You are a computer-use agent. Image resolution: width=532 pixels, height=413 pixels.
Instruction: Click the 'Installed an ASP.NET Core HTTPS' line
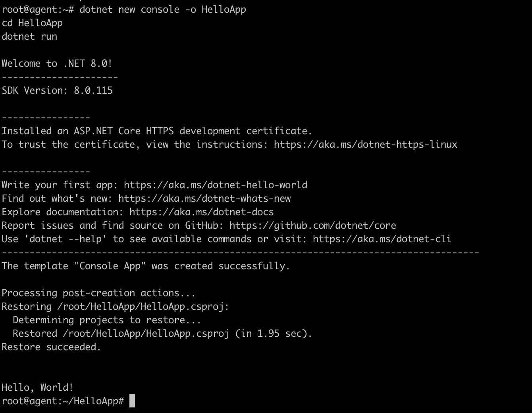[x=157, y=131]
